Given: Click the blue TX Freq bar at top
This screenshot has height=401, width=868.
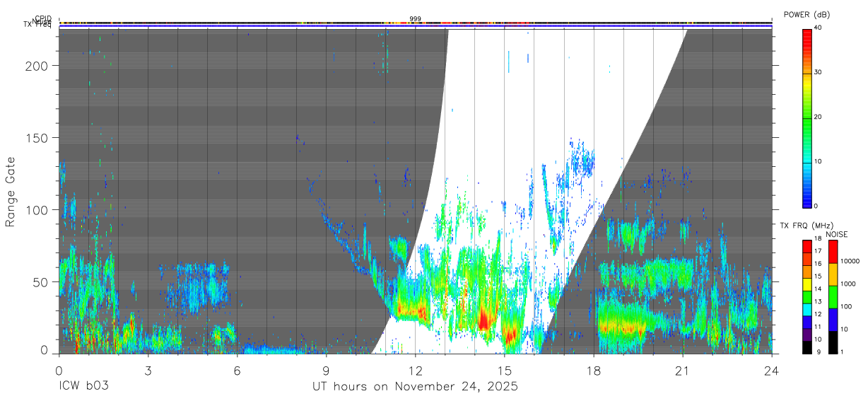Looking at the screenshot, I should 415,27.
